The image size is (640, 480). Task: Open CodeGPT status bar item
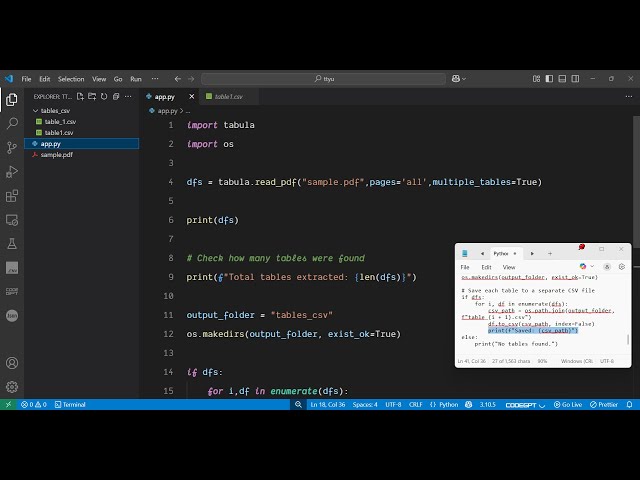coord(525,404)
